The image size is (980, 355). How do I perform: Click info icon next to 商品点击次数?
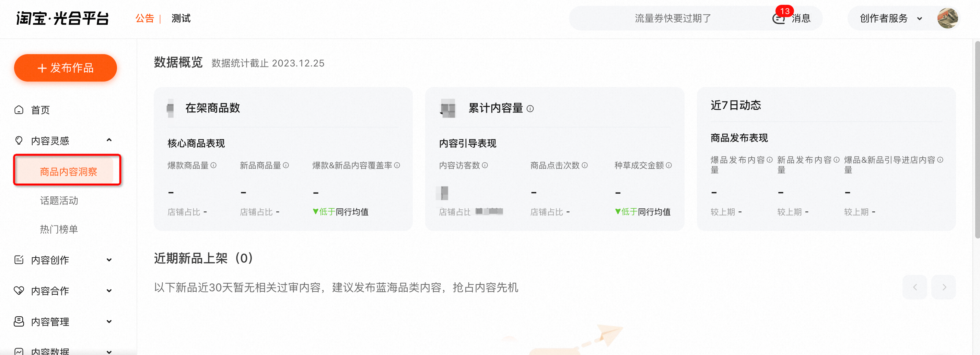(585, 166)
